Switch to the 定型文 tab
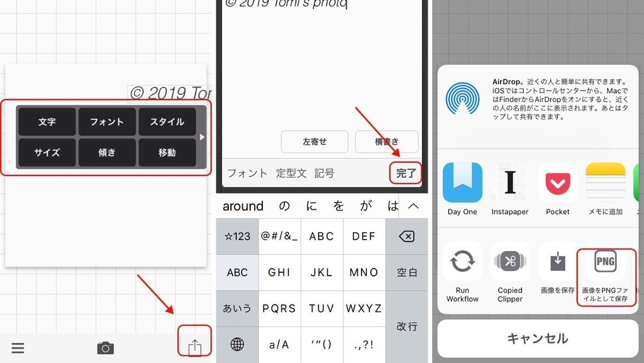Image resolution: width=644 pixels, height=363 pixels. [x=291, y=173]
